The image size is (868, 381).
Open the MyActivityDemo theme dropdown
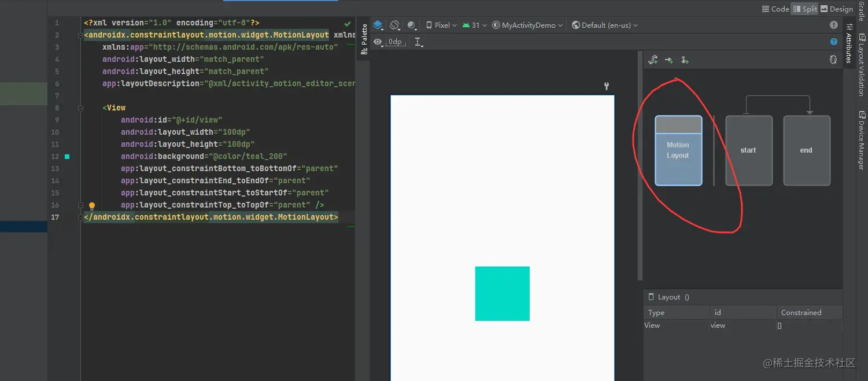pyautogui.click(x=527, y=25)
